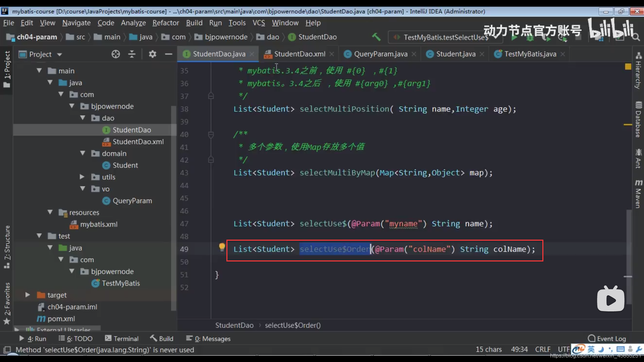Image resolution: width=644 pixels, height=362 pixels.
Task: Click selectUse$Order() in bottom breadcrumb
Action: click(x=292, y=325)
